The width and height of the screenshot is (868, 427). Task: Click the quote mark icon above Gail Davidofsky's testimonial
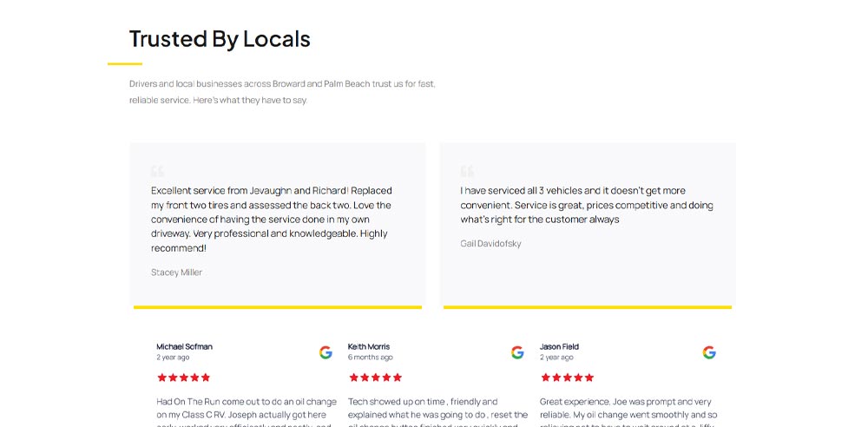tap(467, 171)
